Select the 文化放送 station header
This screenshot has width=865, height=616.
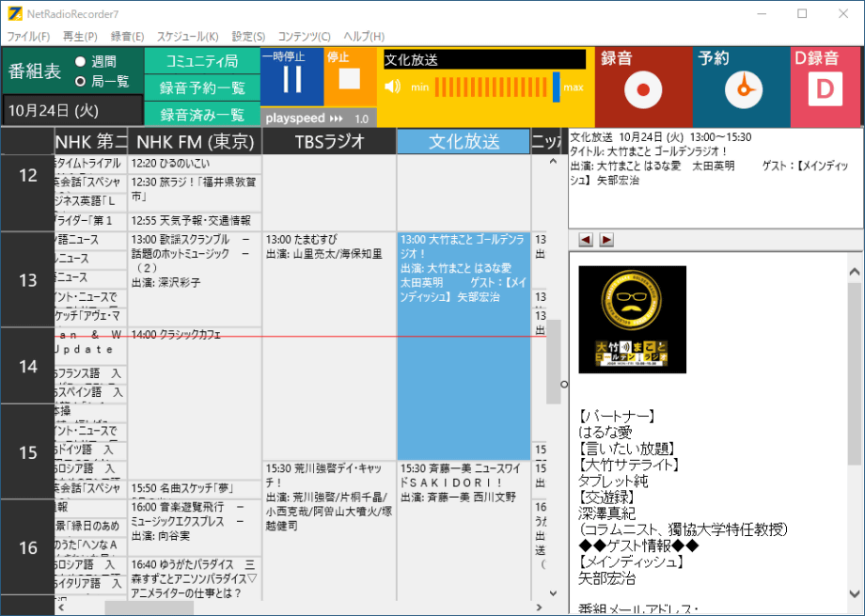(x=464, y=142)
